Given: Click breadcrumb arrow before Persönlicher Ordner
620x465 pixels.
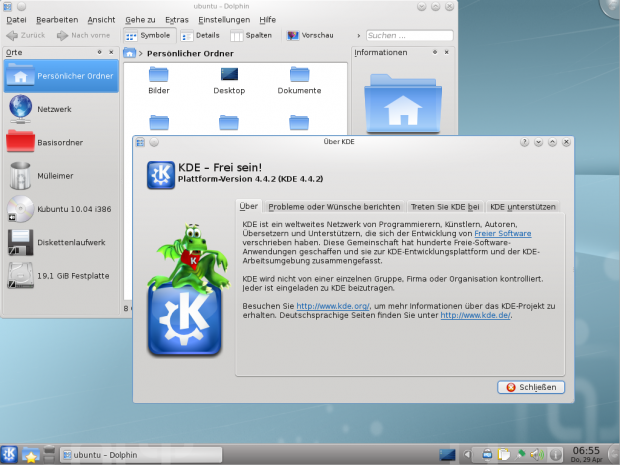Looking at the screenshot, I should pyautogui.click(x=141, y=53).
